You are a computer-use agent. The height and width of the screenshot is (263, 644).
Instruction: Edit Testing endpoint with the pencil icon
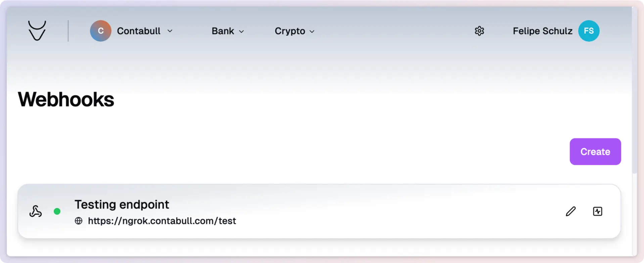(x=570, y=211)
